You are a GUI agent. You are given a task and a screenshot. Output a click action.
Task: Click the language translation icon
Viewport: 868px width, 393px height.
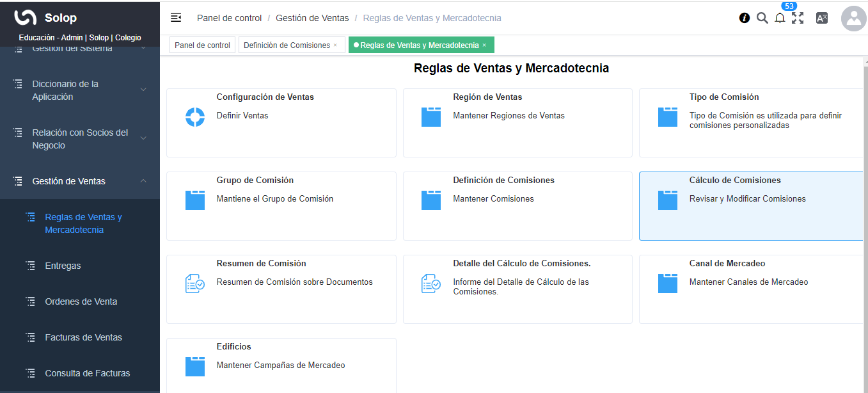click(822, 18)
